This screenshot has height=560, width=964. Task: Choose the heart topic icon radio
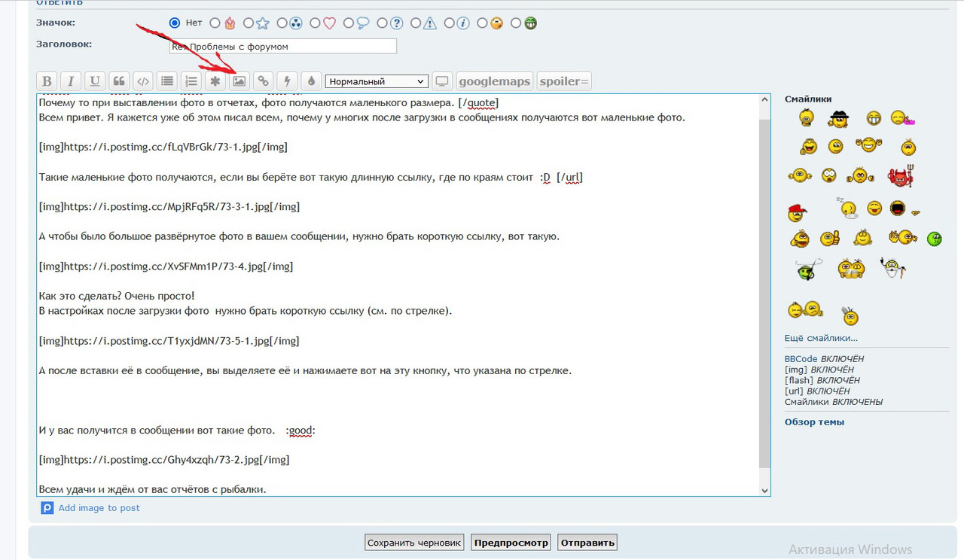point(316,23)
